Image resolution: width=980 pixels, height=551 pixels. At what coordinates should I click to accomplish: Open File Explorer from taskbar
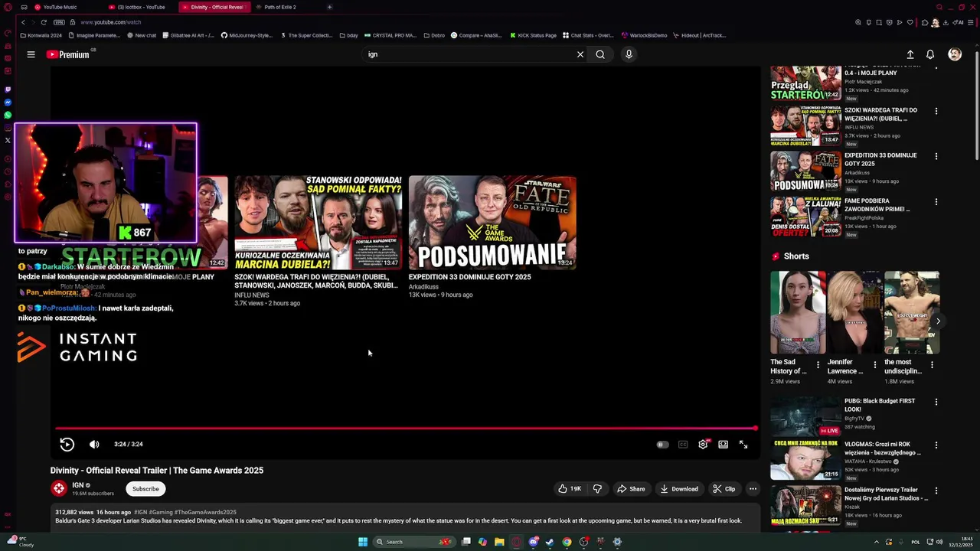[x=499, y=542]
